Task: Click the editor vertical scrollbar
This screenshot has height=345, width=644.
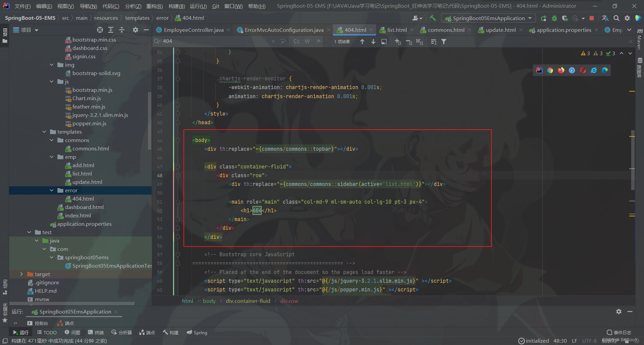Action: [633, 160]
